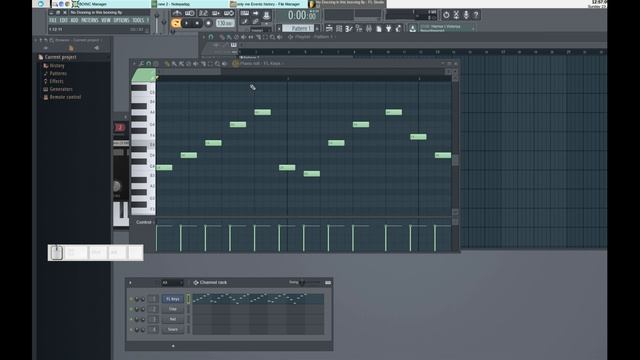640x360 pixels.
Task: Click the news download icon
Action: (x=413, y=29)
